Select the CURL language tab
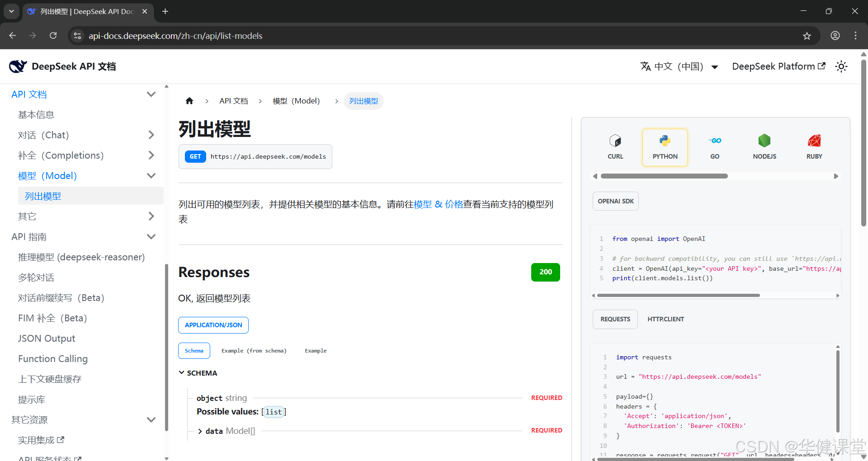 [615, 147]
